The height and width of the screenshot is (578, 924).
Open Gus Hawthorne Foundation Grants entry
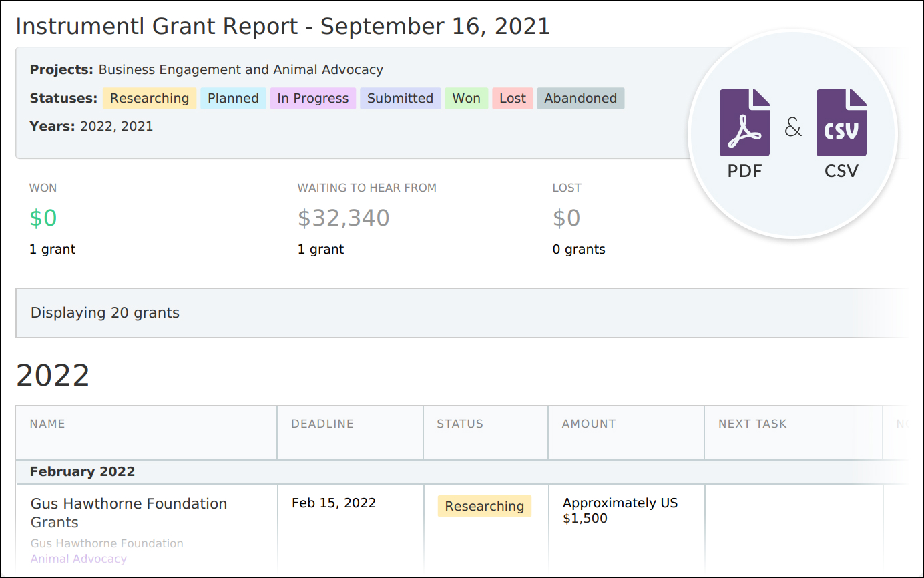click(129, 513)
